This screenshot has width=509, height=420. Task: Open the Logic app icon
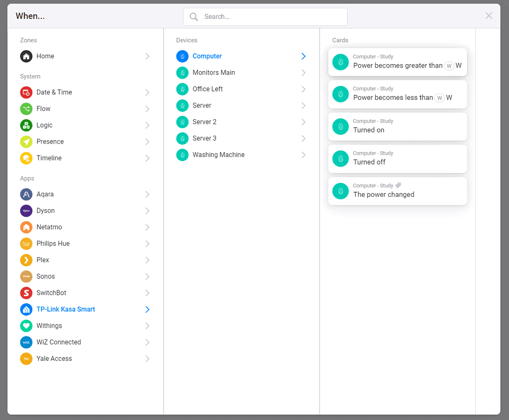(x=26, y=125)
